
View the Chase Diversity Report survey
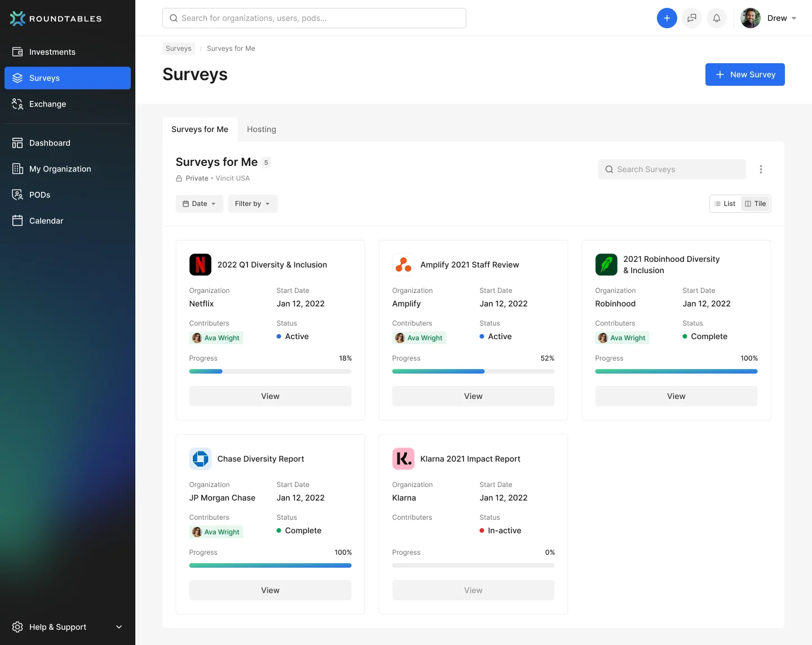tap(270, 590)
